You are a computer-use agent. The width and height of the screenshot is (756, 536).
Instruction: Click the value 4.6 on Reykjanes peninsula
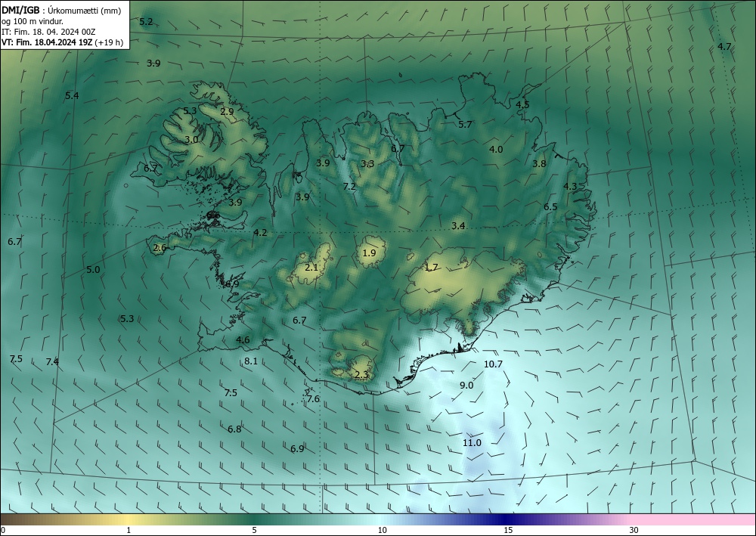pyautogui.click(x=243, y=340)
